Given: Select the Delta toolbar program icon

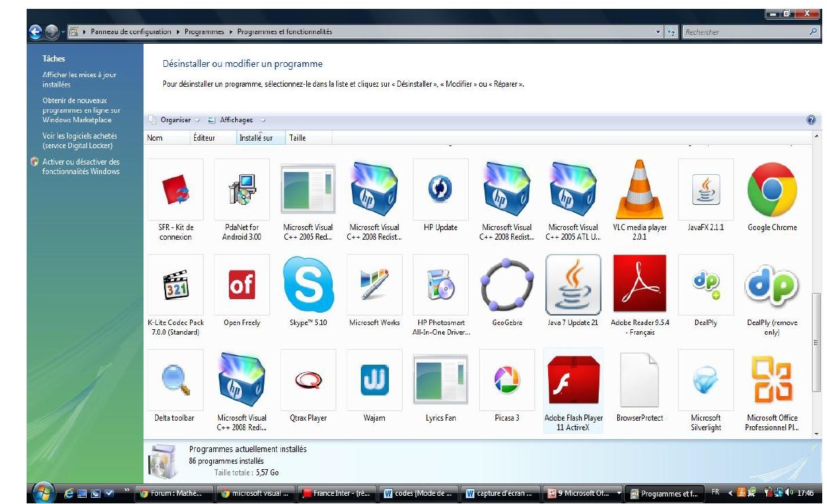Looking at the screenshot, I should (x=176, y=378).
